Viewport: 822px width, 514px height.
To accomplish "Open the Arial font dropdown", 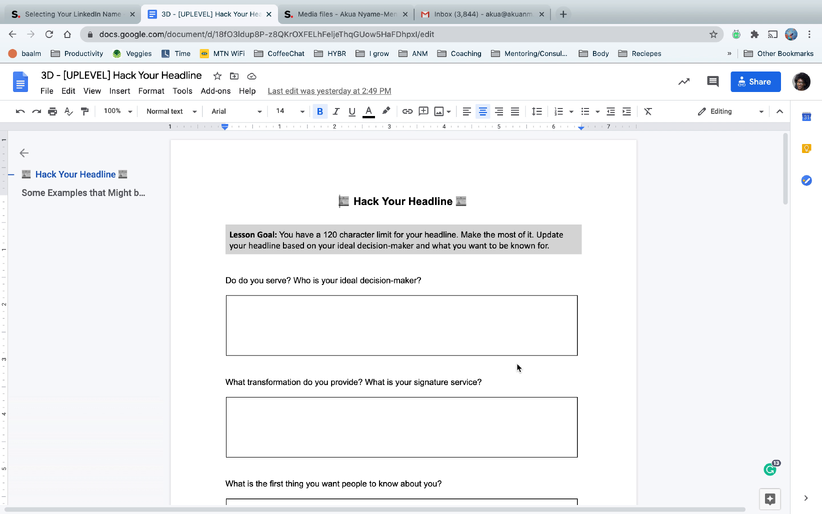I will [236, 111].
